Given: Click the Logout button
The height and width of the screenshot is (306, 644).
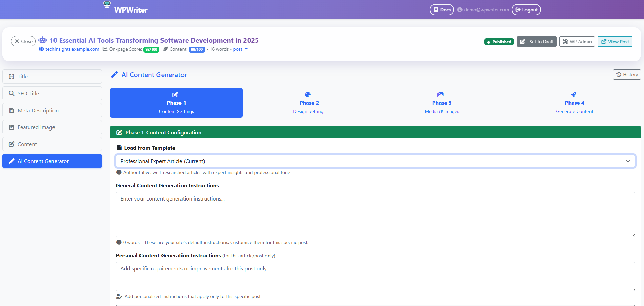Looking at the screenshot, I should pos(526,10).
